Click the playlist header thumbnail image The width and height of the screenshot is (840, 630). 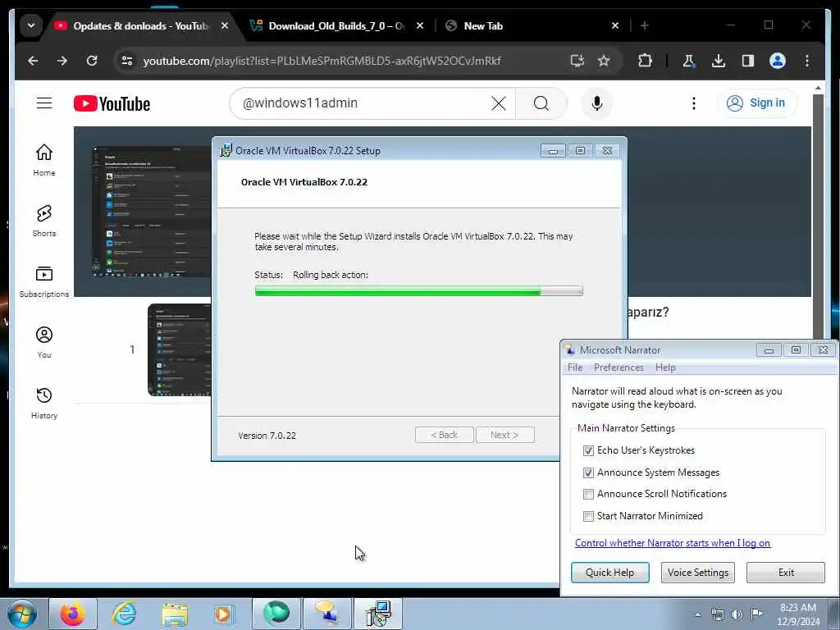pos(152,212)
